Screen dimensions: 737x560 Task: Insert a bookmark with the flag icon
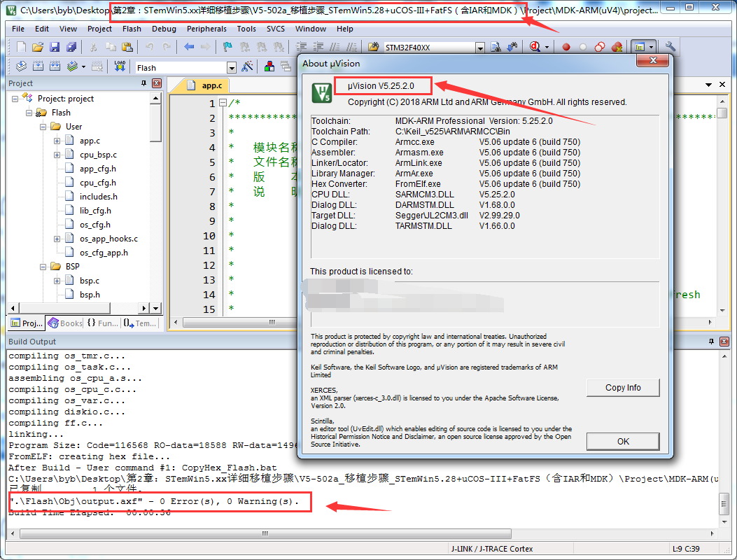tap(227, 47)
